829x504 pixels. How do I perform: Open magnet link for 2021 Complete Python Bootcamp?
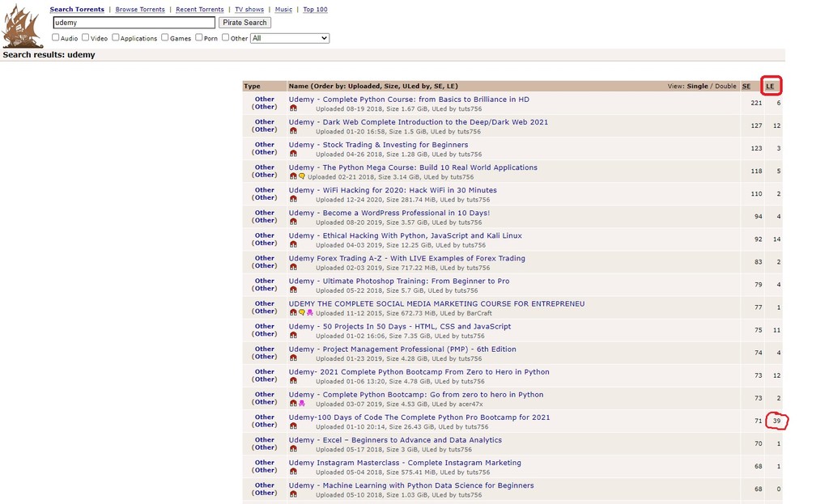293,381
